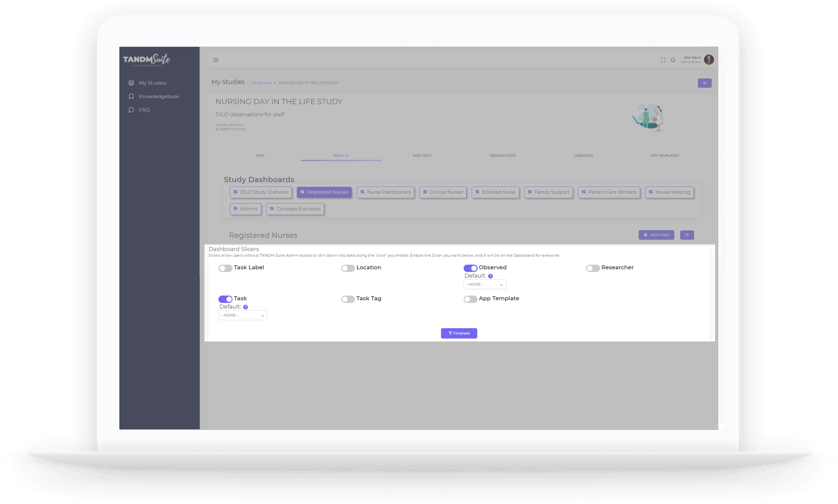Enable the Task Label slicer
Image resolution: width=838 pixels, height=504 pixels.
tap(225, 268)
